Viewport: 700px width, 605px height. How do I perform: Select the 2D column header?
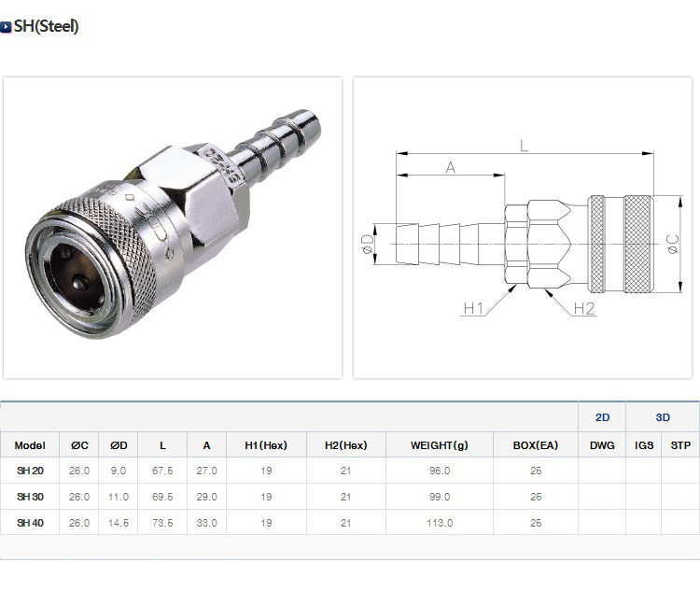tap(602, 417)
